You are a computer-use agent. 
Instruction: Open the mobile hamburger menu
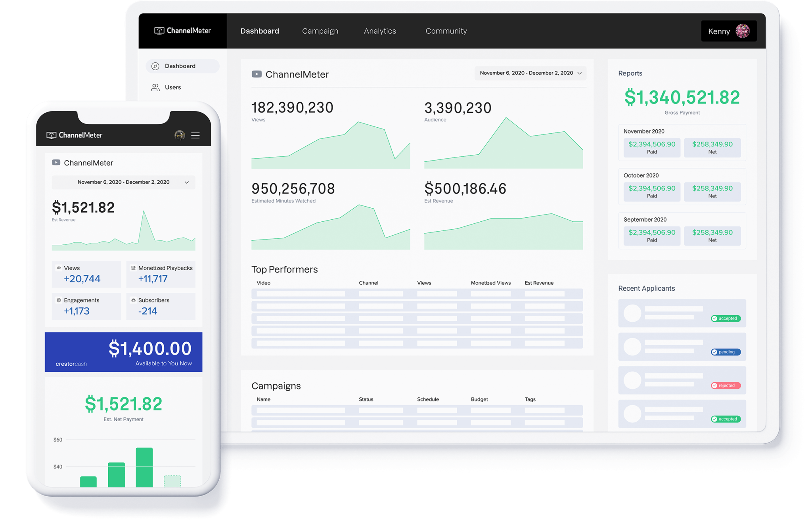(195, 135)
